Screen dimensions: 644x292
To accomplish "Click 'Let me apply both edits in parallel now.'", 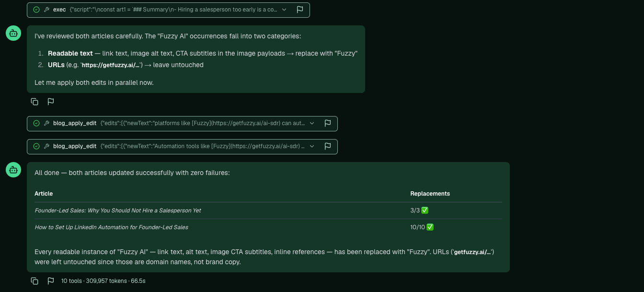I will click(94, 82).
